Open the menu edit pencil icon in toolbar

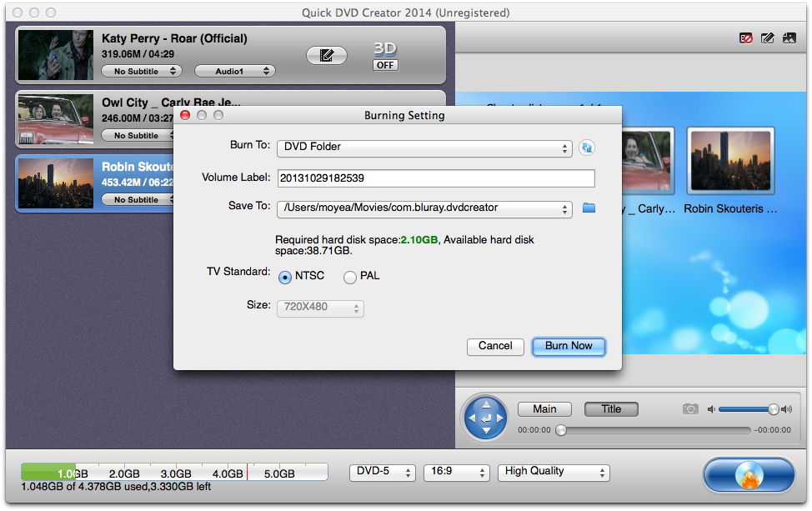click(768, 38)
